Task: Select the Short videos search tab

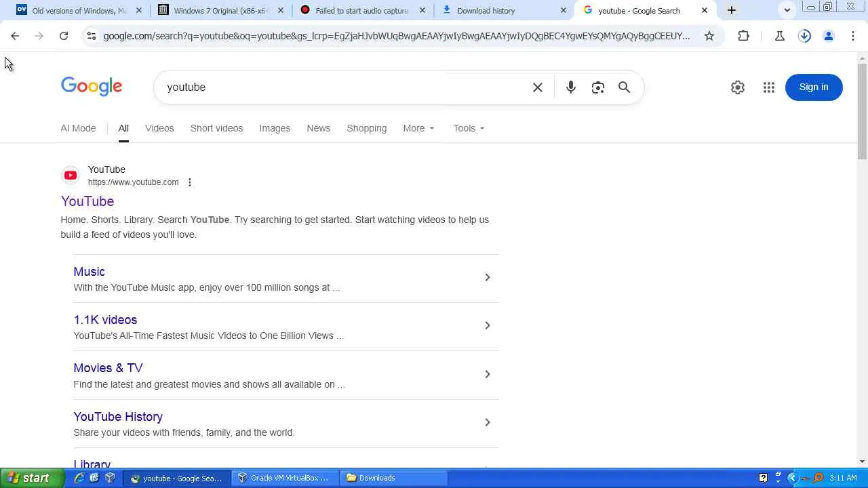Action: pos(216,128)
